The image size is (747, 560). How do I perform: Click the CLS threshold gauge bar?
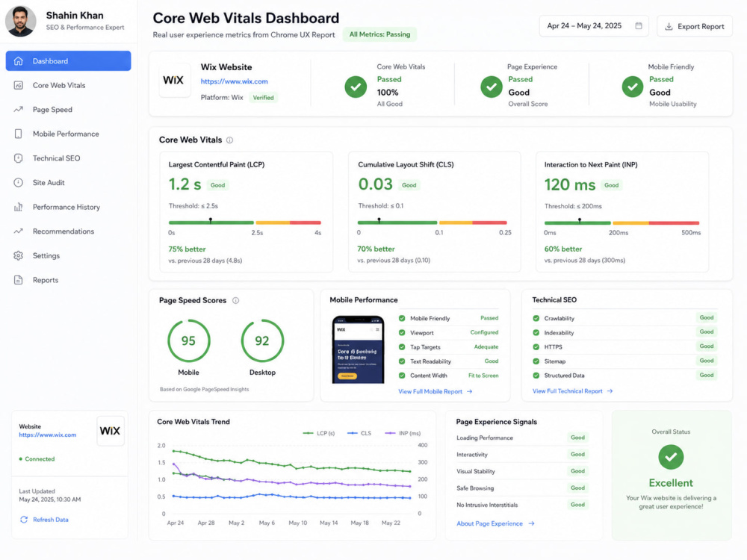432,223
